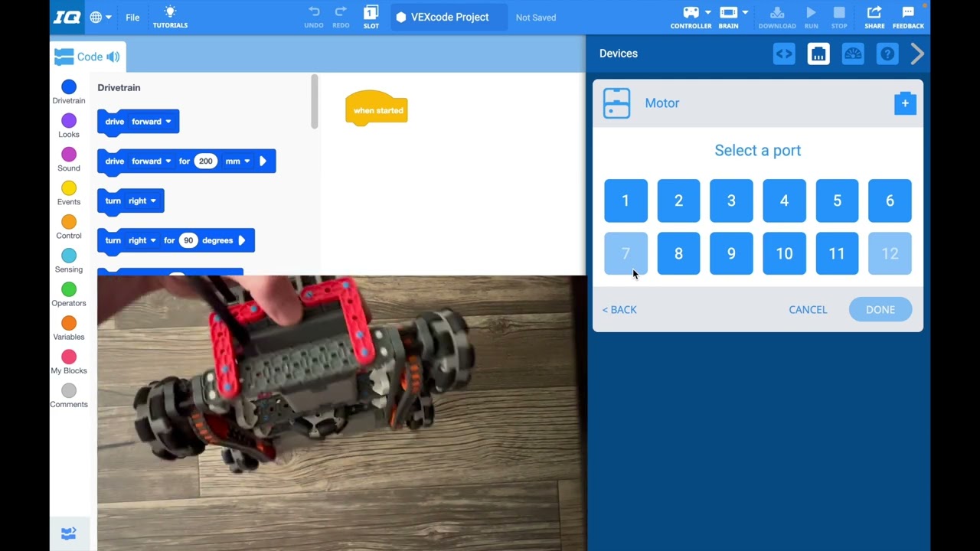Screen dimensions: 980x551
Task: Open forward dropdown on drive block
Action: coord(152,122)
